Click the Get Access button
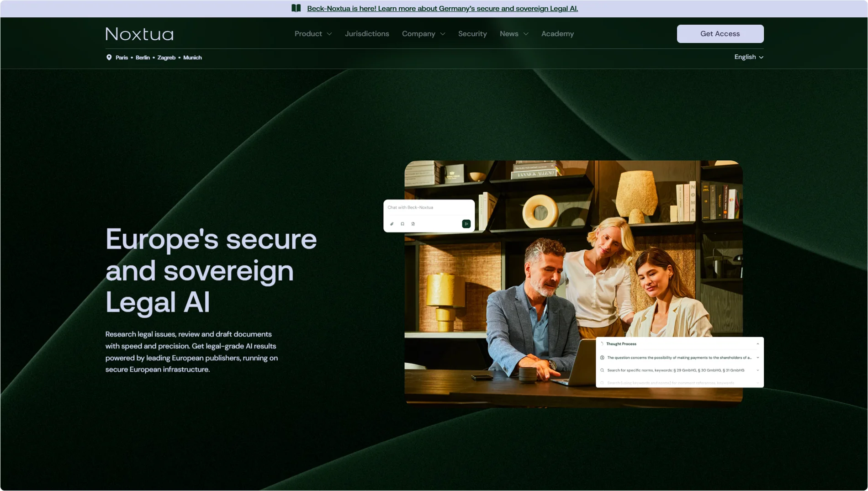The image size is (868, 491). pos(720,33)
